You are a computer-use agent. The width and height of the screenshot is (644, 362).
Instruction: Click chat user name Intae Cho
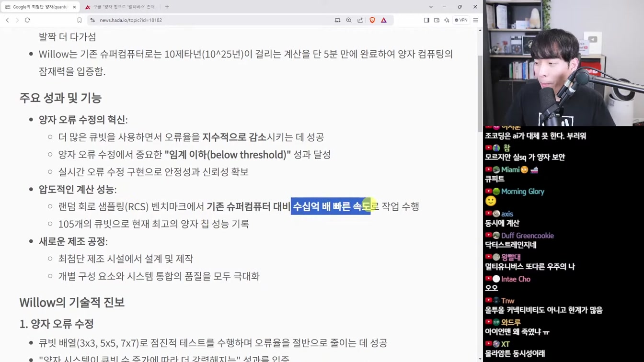click(516, 279)
